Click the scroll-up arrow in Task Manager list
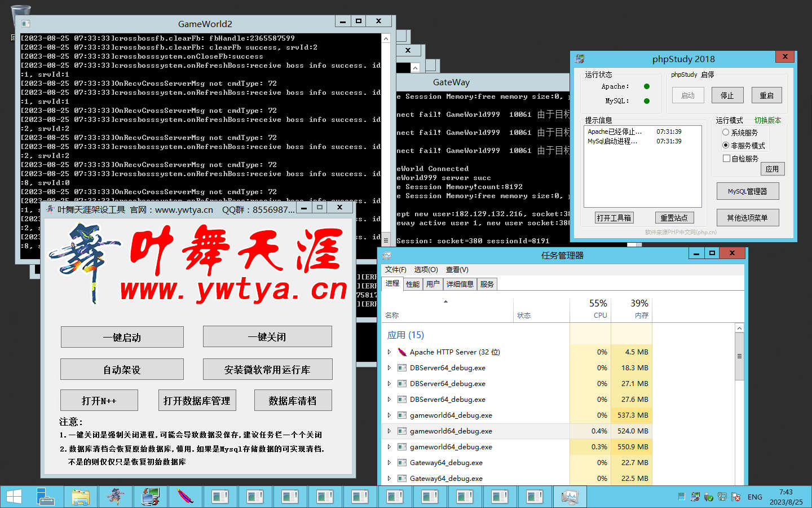Screen dimensions: 812x508 (739, 328)
